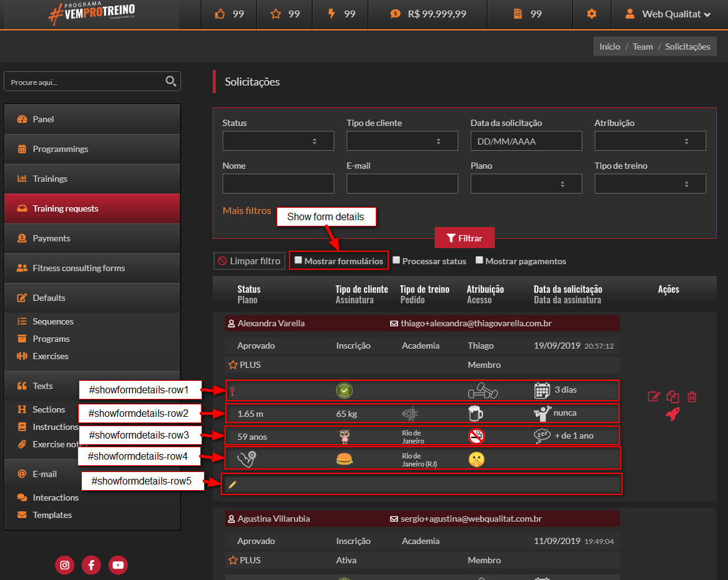Expand the Web Qualitat user menu

tap(668, 14)
